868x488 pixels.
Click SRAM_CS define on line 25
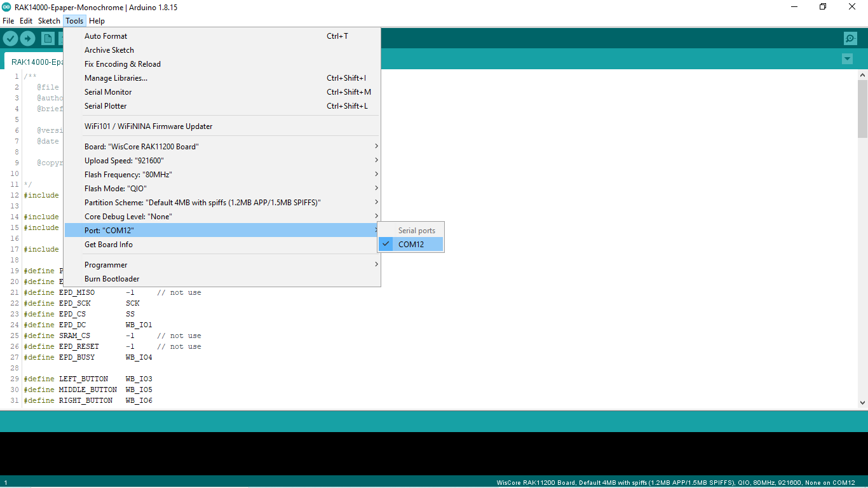(x=75, y=335)
